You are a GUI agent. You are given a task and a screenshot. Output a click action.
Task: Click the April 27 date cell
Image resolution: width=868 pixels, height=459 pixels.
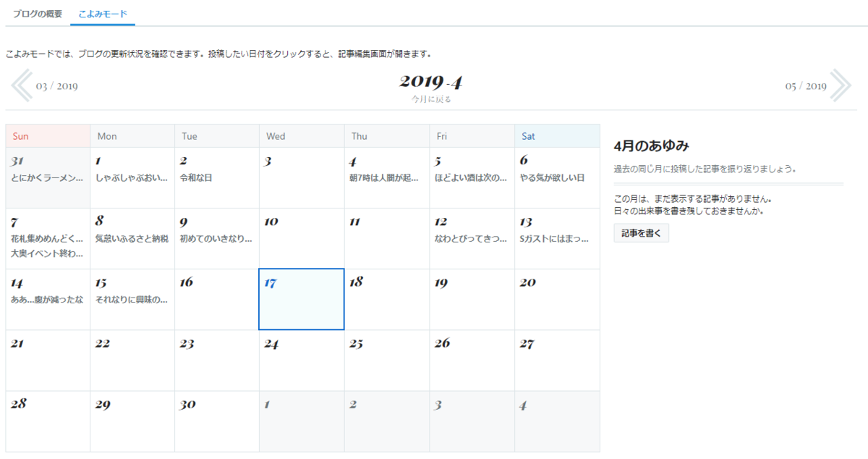click(x=557, y=360)
